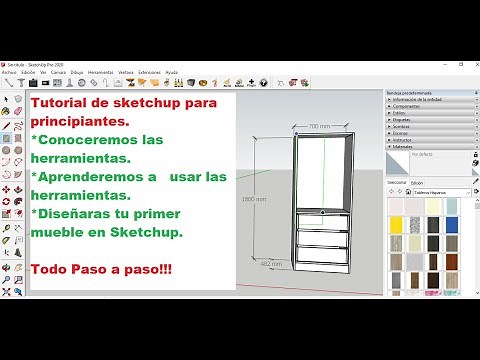Click the 700 mm dimension label

click(x=319, y=126)
